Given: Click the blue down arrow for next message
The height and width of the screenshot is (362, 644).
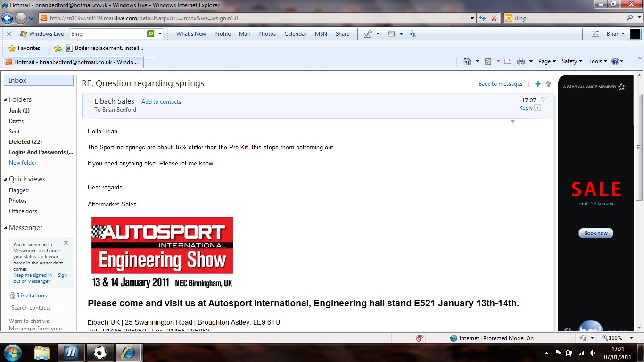Looking at the screenshot, I should coord(538,84).
